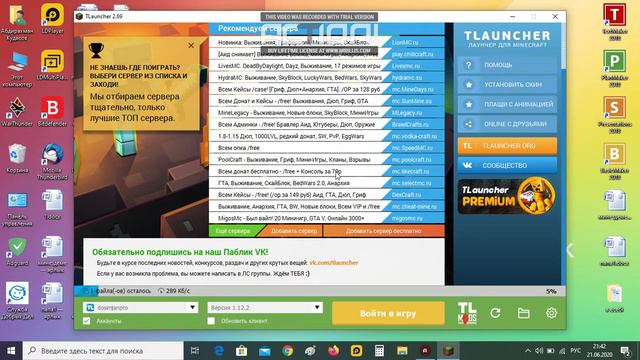Open Microsoft Store from taskbar
This screenshot has width=640, height=360.
[x=241, y=351]
